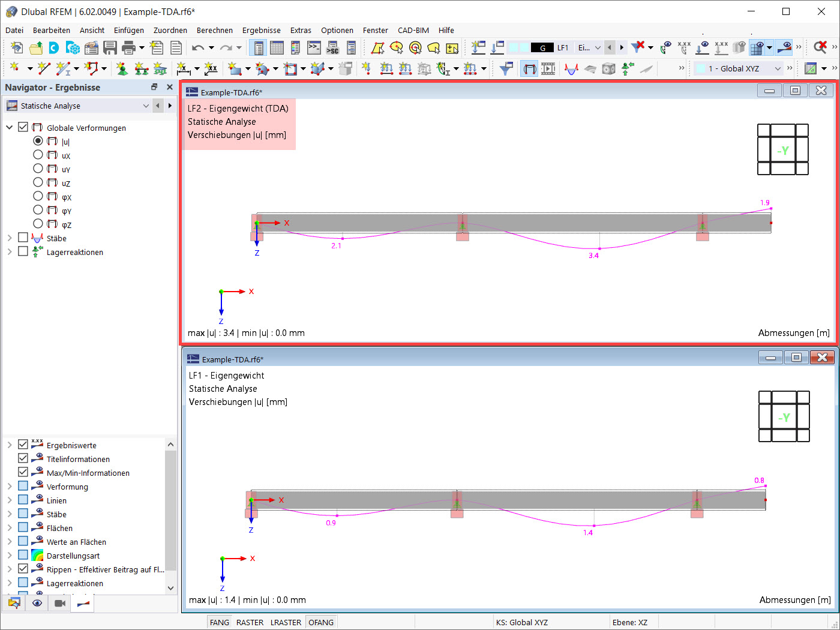This screenshot has width=840, height=630.
Task: Open the load case LF1 dropdown
Action: [598, 47]
